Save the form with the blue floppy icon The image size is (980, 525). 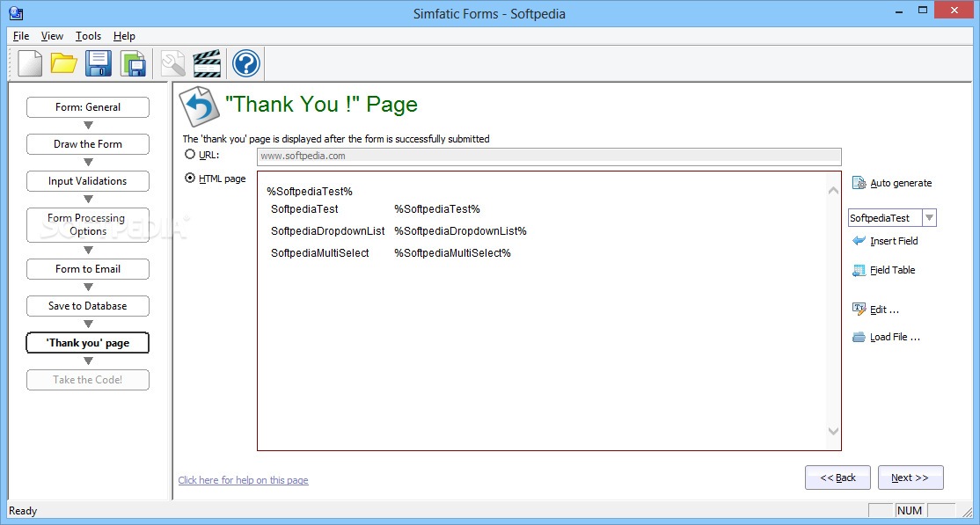[99, 63]
